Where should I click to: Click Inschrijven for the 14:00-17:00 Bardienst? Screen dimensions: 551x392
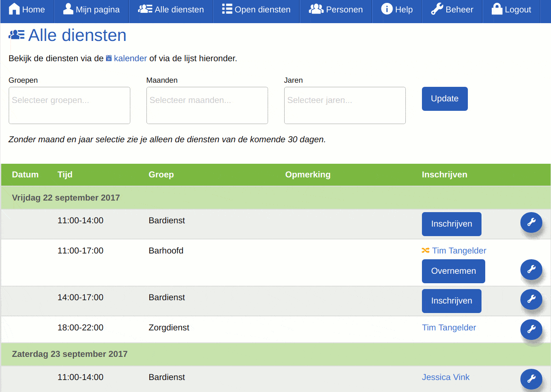point(451,301)
